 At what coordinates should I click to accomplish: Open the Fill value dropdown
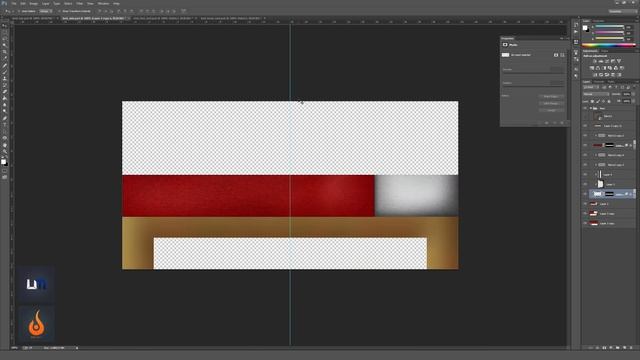click(633, 101)
